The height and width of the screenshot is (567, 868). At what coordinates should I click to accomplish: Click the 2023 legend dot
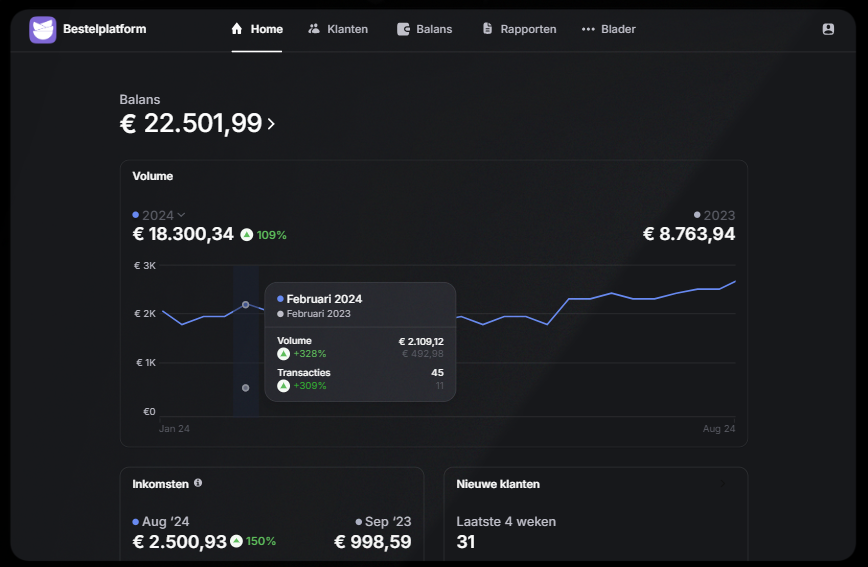[697, 215]
